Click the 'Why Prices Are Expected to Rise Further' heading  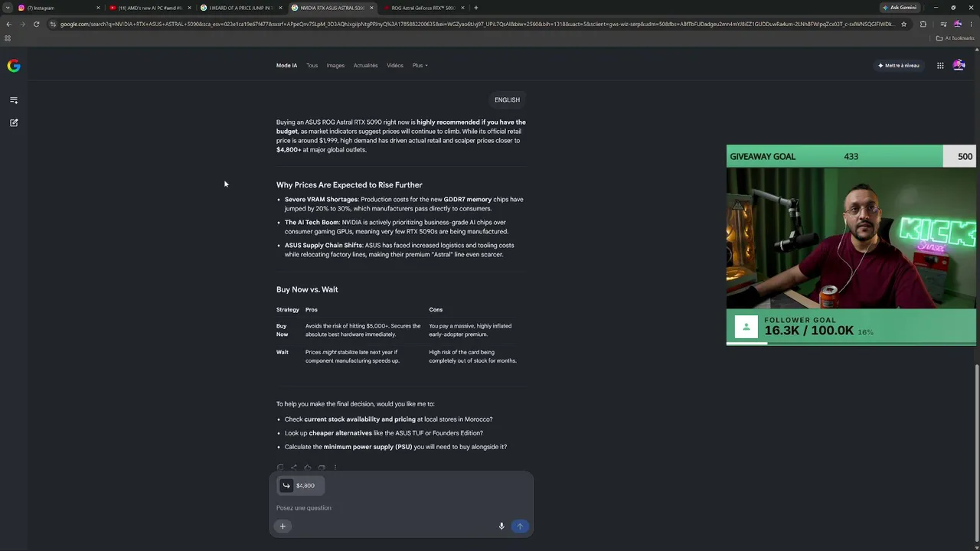pyautogui.click(x=349, y=185)
